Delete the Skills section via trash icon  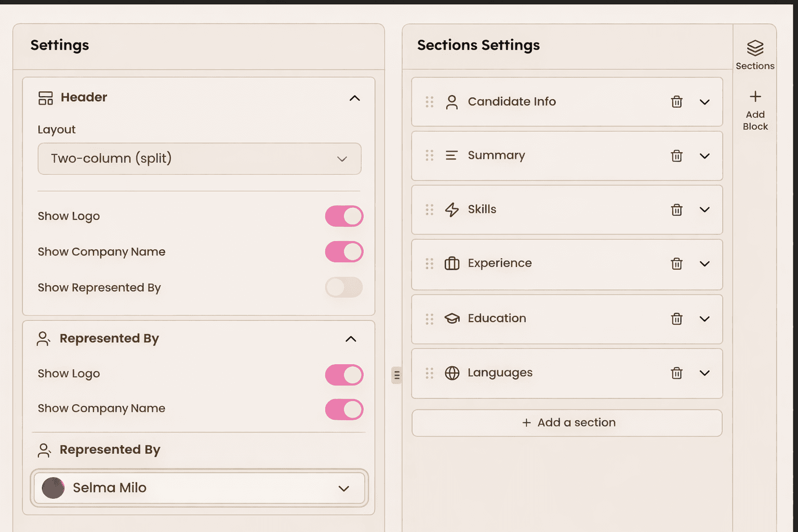pyautogui.click(x=676, y=210)
